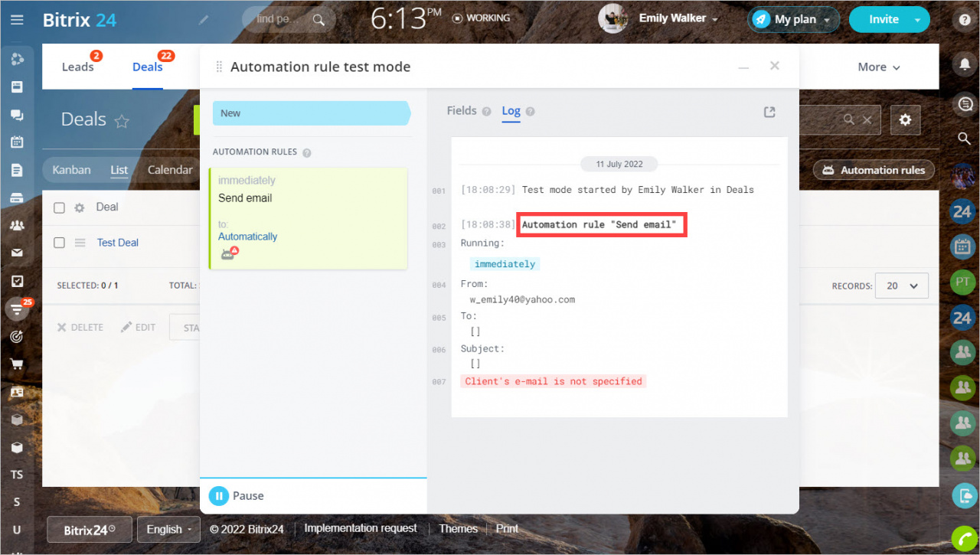Screen dimensions: 980x555
Task: Tick the select-all checkbox beside Deal header
Action: pos(59,207)
